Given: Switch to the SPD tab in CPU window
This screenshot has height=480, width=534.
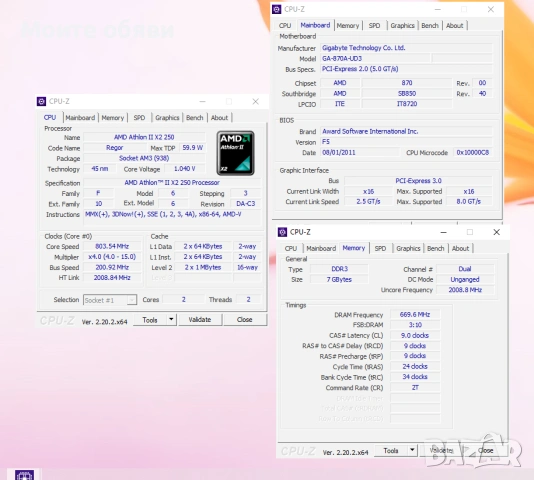Looking at the screenshot, I should point(139,118).
